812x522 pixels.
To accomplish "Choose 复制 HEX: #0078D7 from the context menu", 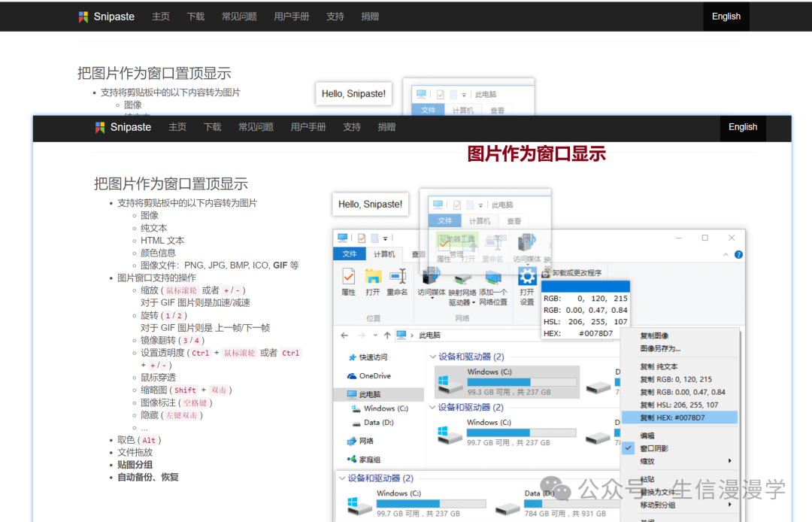I will pyautogui.click(x=680, y=418).
